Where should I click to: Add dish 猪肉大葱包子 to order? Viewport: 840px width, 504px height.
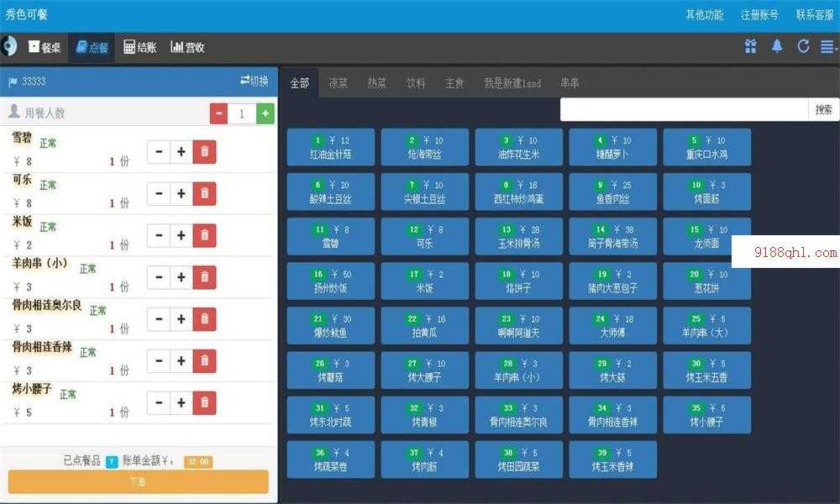(613, 281)
